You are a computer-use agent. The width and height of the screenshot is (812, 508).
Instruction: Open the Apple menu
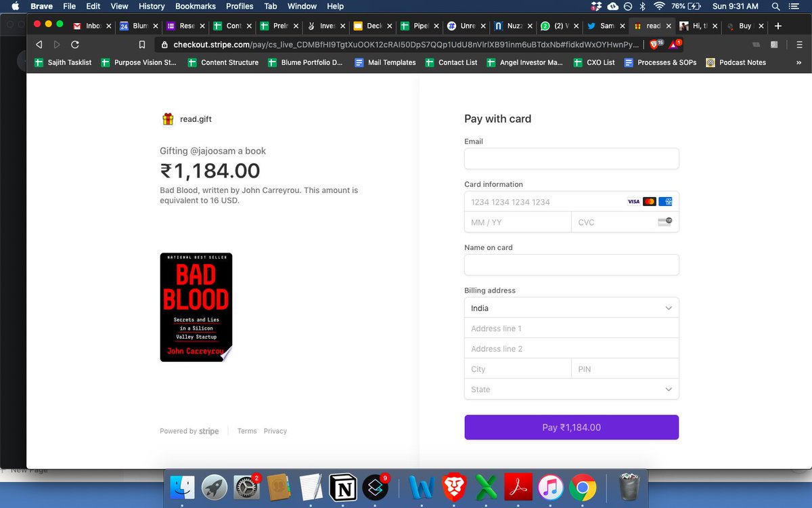(x=15, y=6)
